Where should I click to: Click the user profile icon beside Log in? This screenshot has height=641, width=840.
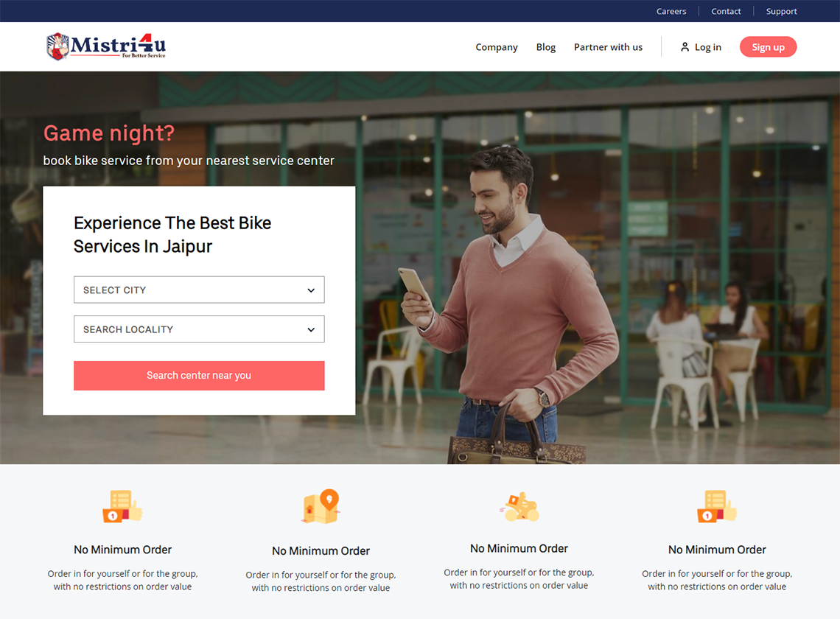[x=685, y=47]
